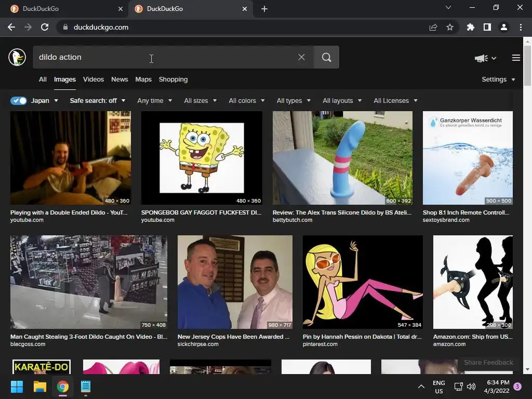Screen dimensions: 532x399
Task: Reload the current page
Action: point(45,27)
